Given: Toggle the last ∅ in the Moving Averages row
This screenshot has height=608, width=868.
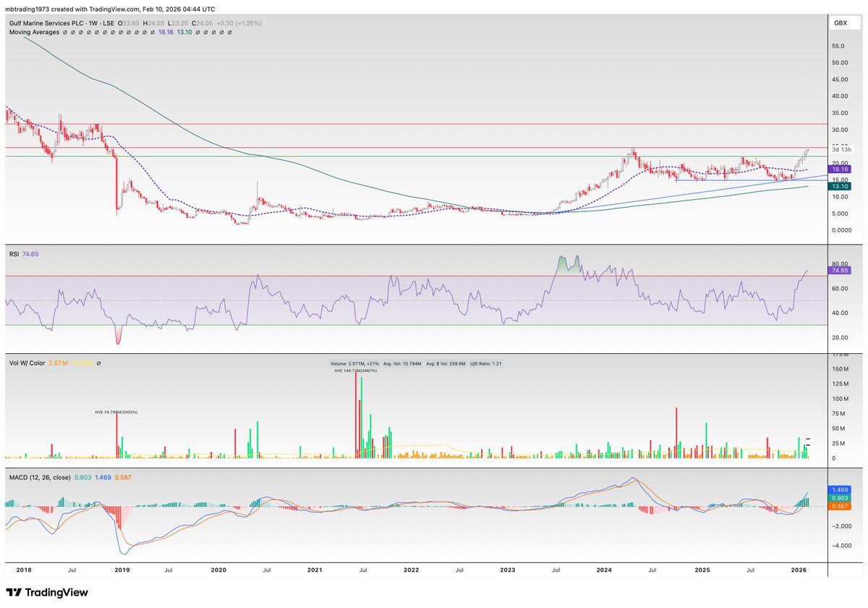Looking at the screenshot, I should (229, 32).
